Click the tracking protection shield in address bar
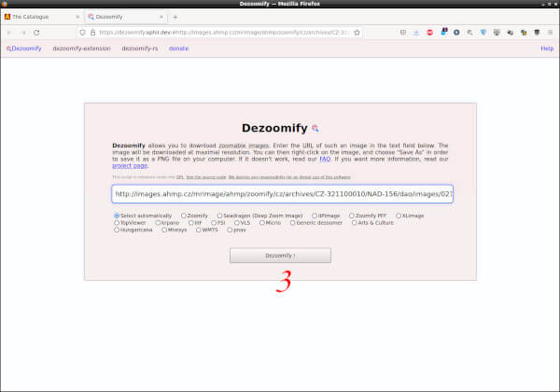The height and width of the screenshot is (392, 560). click(x=82, y=33)
